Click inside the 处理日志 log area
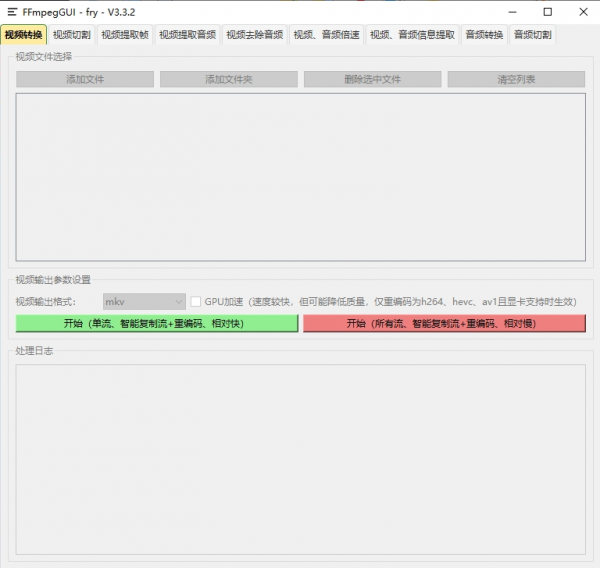The image size is (600, 568). tap(301, 459)
